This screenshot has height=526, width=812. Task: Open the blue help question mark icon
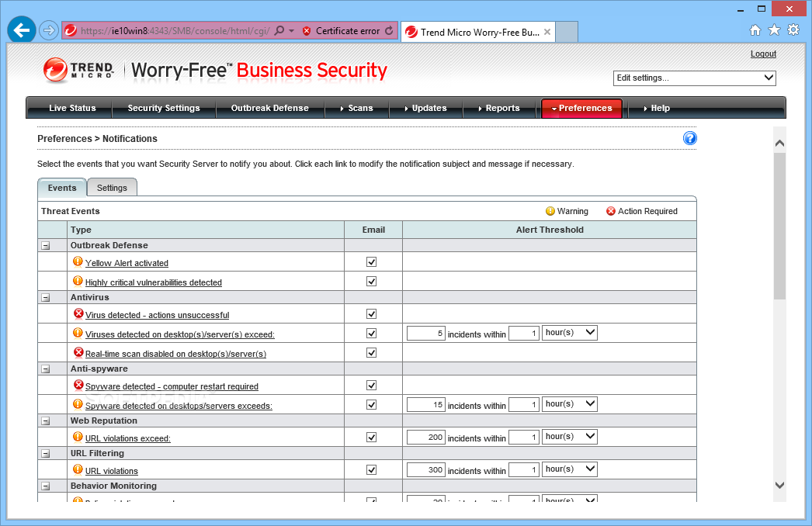[x=690, y=138]
